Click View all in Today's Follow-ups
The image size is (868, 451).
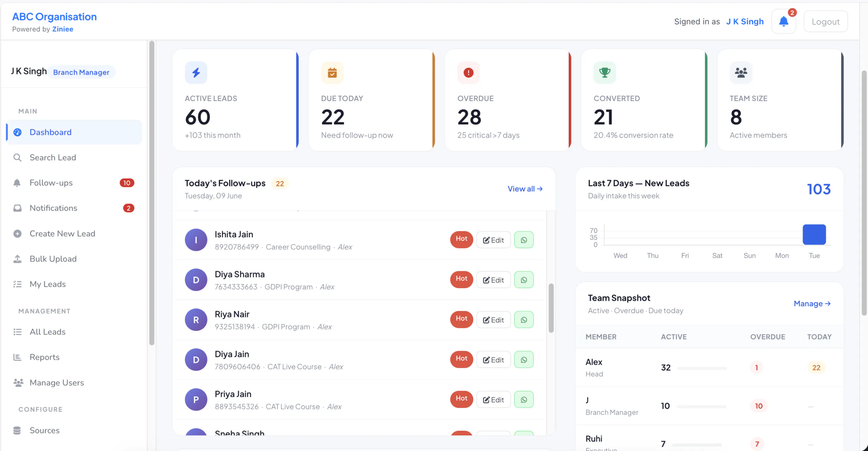525,189
